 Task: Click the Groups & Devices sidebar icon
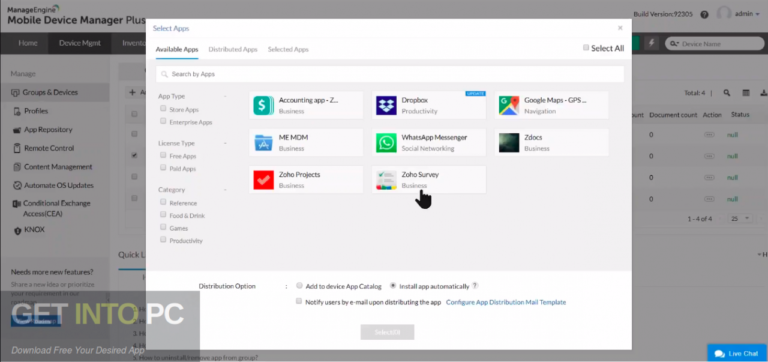[x=15, y=93]
